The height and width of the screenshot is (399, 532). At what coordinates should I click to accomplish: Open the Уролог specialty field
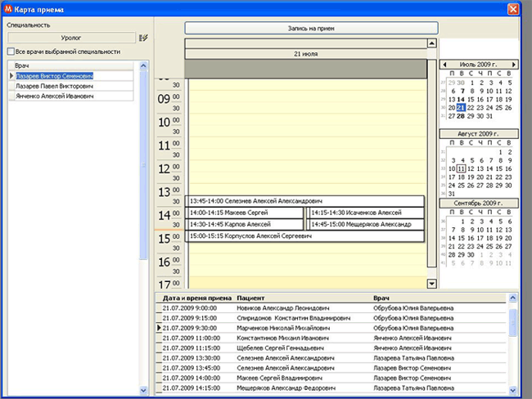(x=70, y=38)
